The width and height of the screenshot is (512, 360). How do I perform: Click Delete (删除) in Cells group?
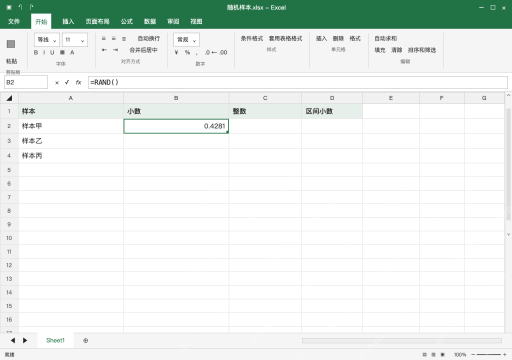pyautogui.click(x=338, y=39)
